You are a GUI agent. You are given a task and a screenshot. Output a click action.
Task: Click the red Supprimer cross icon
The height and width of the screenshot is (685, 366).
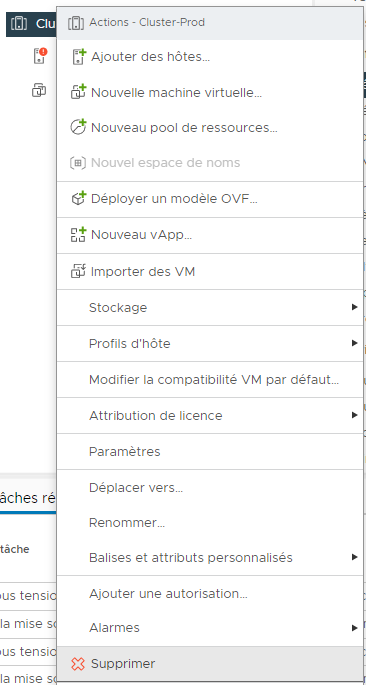tap(78, 664)
